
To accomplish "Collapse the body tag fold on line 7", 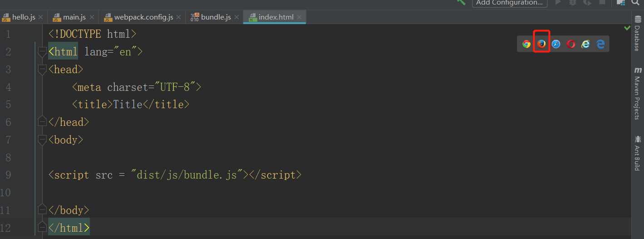I will pos(42,139).
